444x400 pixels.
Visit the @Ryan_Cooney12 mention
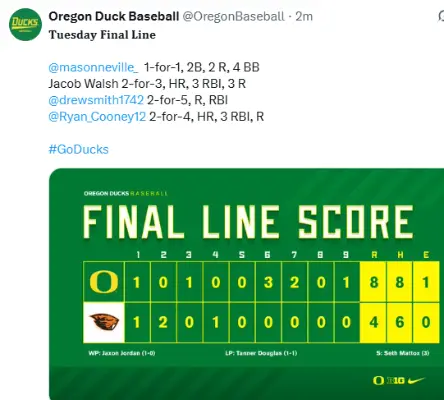[97, 117]
